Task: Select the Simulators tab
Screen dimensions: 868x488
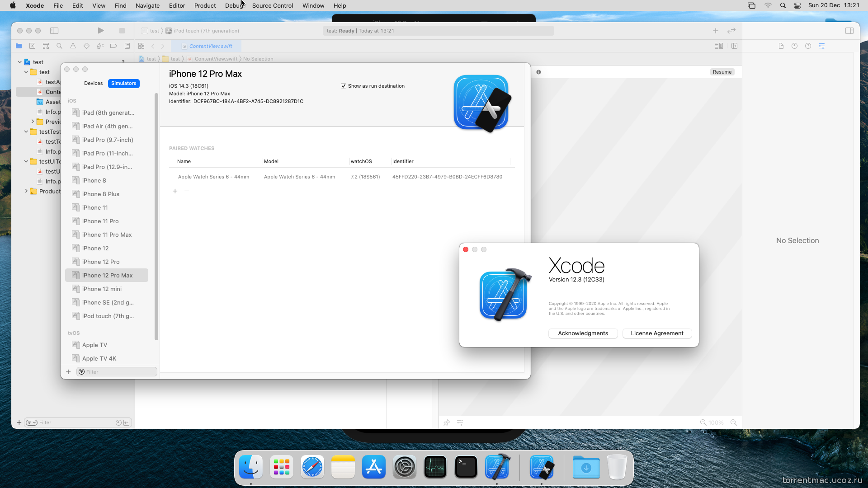Action: click(123, 83)
